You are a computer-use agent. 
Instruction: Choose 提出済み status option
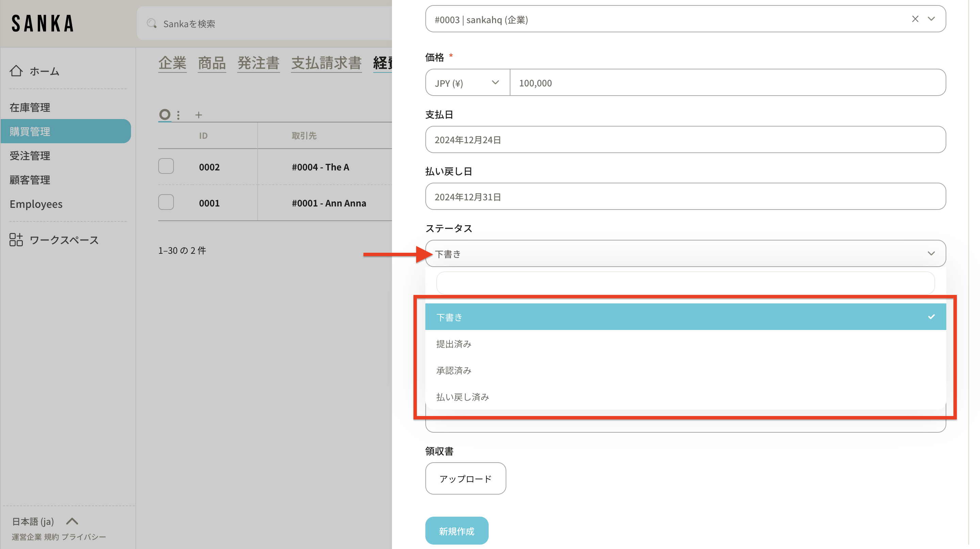pyautogui.click(x=454, y=344)
